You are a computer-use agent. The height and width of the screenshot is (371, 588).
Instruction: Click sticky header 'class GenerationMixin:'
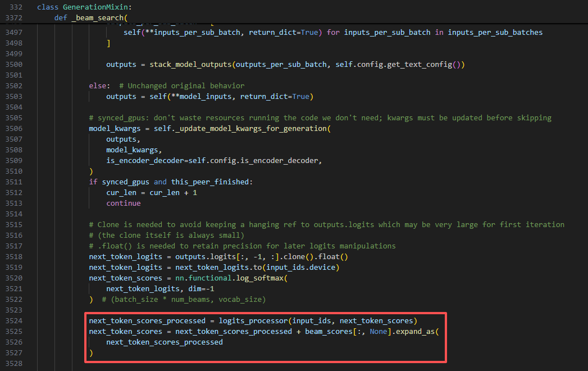click(84, 7)
